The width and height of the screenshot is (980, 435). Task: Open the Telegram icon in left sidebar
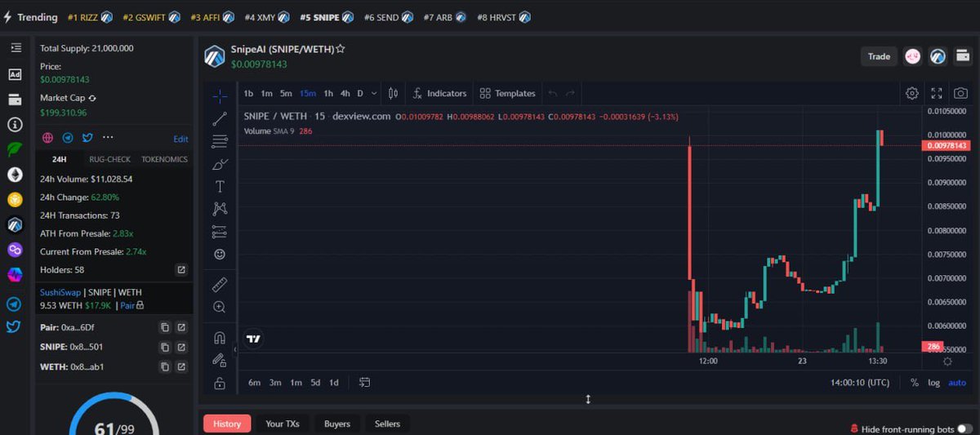[x=14, y=304]
